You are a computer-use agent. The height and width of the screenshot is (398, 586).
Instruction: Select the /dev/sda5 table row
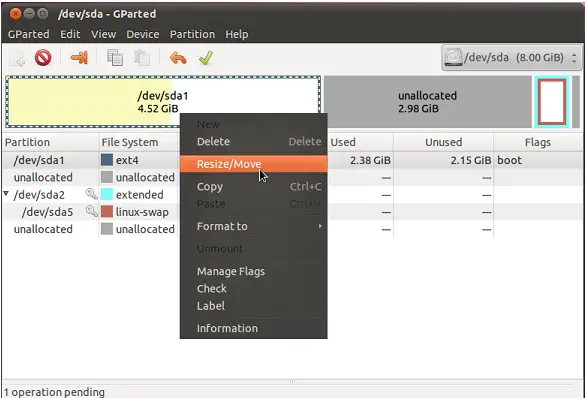292,212
